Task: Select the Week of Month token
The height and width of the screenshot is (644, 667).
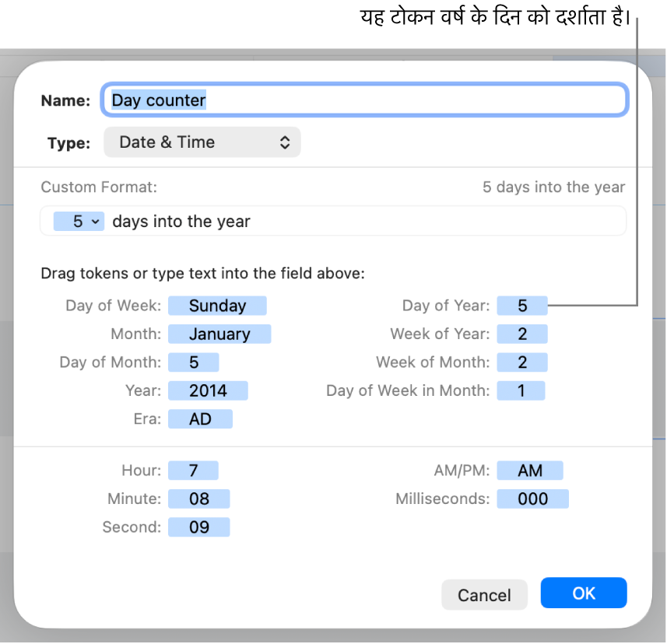Action: [522, 362]
